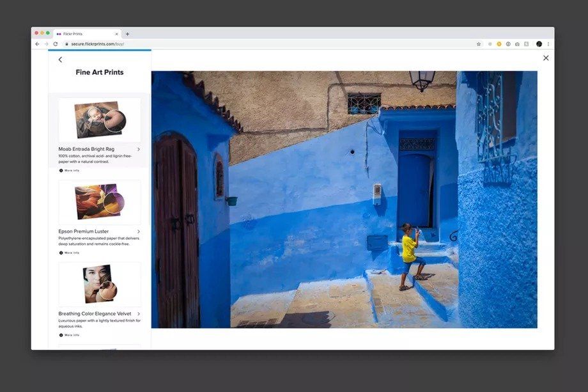Reload the page in the browser

[x=56, y=44]
